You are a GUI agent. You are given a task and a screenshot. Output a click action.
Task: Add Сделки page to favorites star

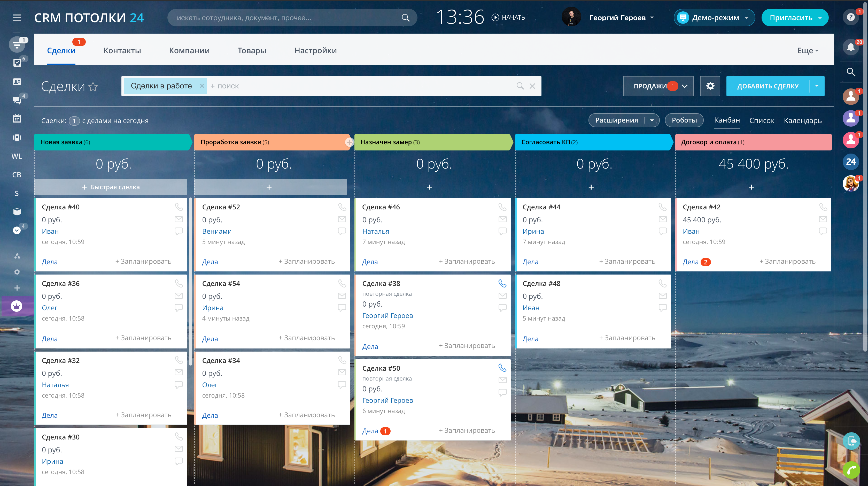pos(93,87)
